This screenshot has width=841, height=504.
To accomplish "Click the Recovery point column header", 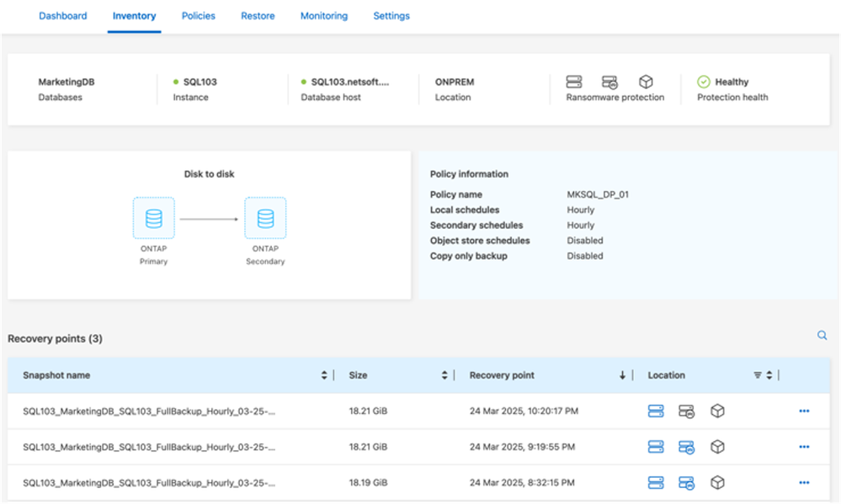I will point(502,375).
